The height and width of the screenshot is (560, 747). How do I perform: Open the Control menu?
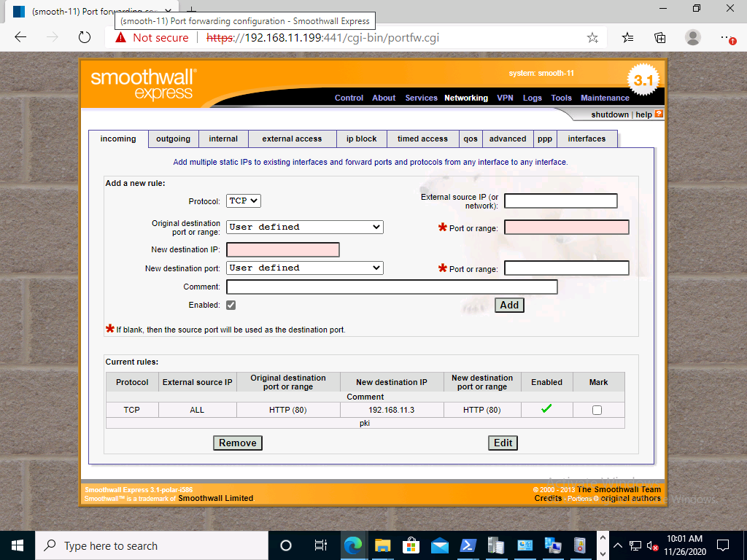tap(349, 98)
